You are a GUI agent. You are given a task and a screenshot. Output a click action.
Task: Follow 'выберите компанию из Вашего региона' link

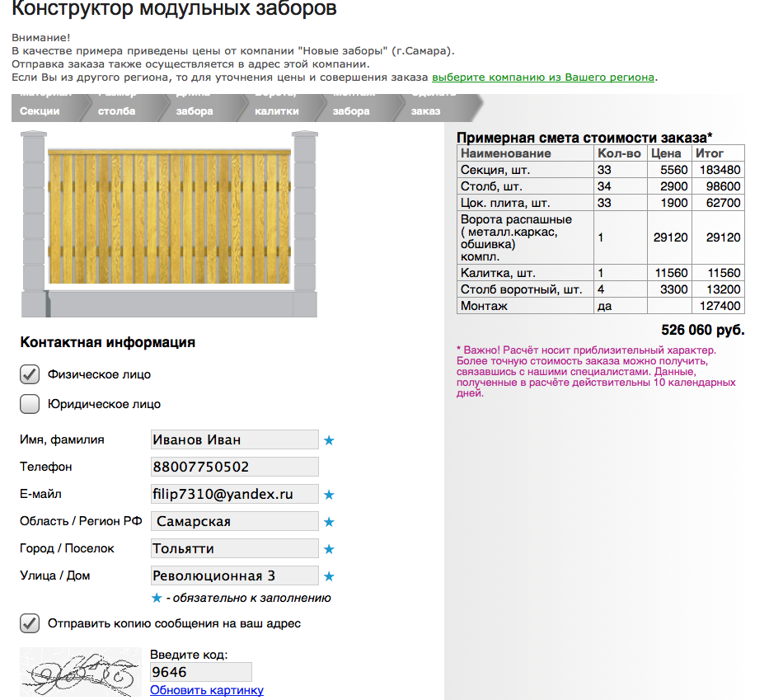pos(543,78)
